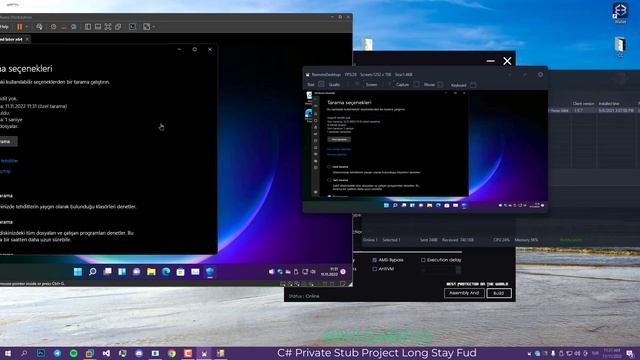Open Spotify from the host taskbar

73,353
